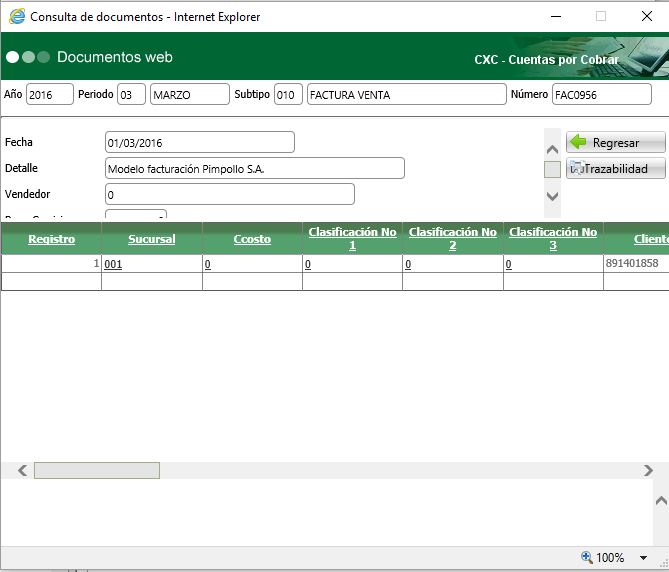Select client number 891401858 cell

[636, 263]
